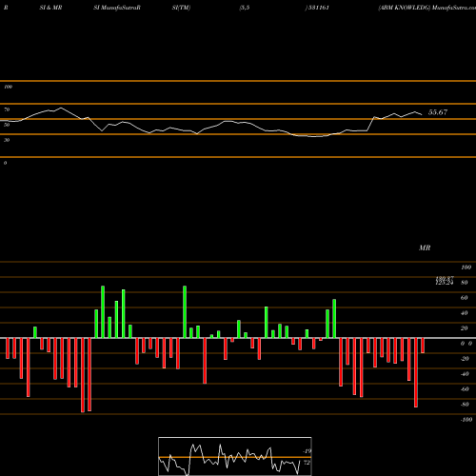
Task: Click the RSI scale label '30'
Action: 7,140
